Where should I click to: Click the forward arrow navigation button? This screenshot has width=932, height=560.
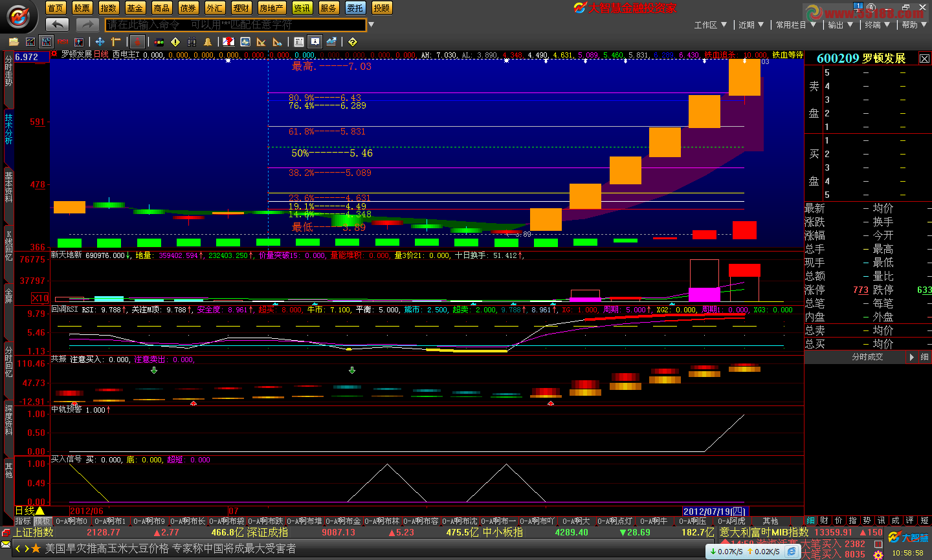click(x=87, y=25)
